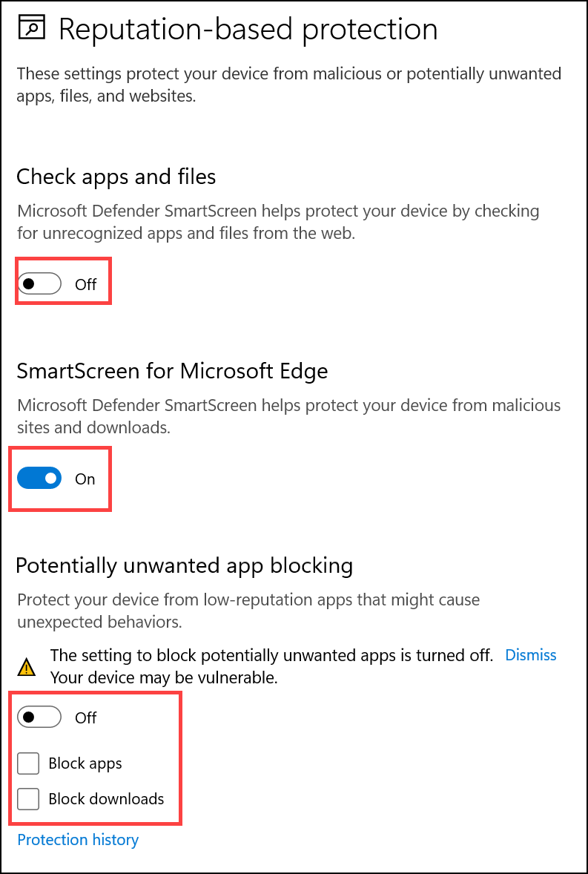Select the Reputation-based protection page title
Screen dimensions: 588x874
tap(249, 28)
